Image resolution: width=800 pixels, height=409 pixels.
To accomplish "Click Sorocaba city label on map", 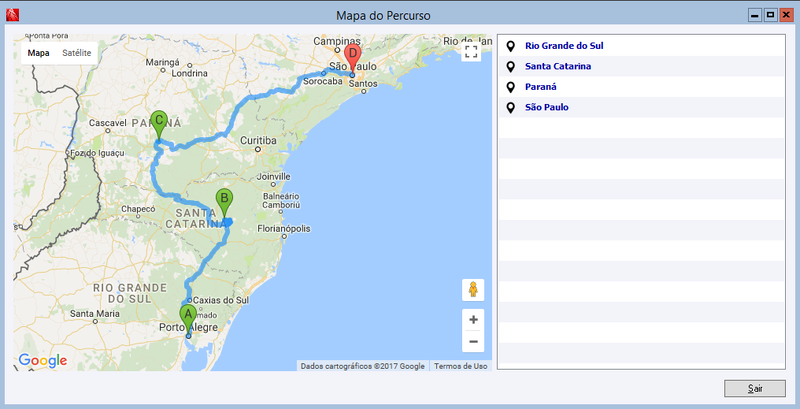I will tap(322, 81).
